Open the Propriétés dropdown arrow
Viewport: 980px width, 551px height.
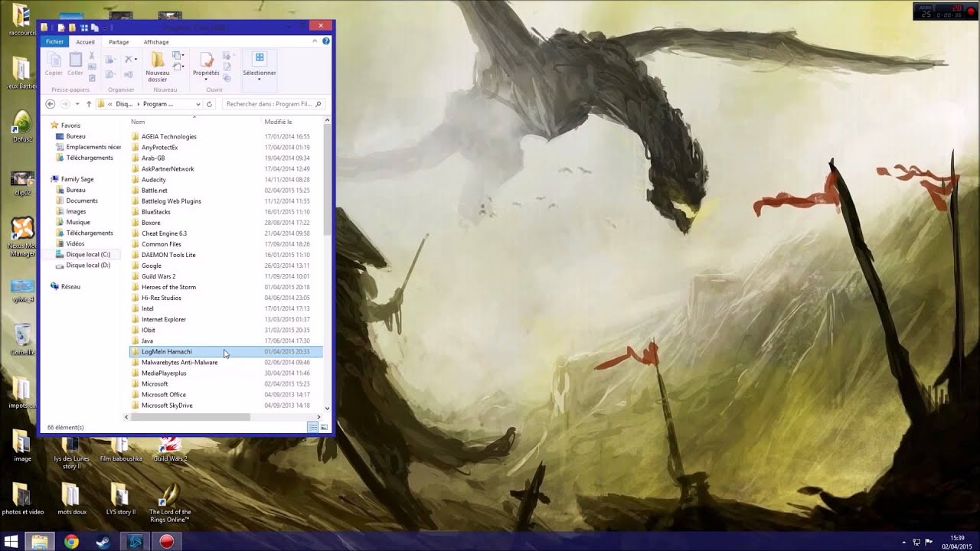(206, 79)
